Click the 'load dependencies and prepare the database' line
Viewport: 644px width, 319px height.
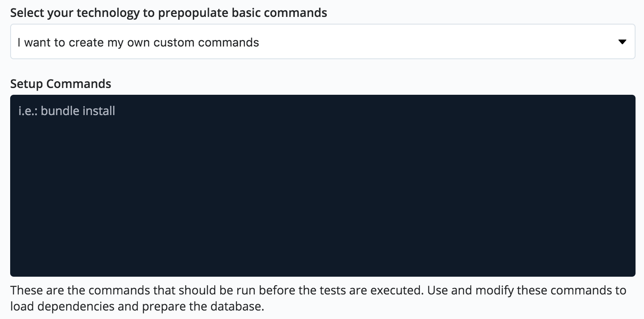[x=137, y=306]
